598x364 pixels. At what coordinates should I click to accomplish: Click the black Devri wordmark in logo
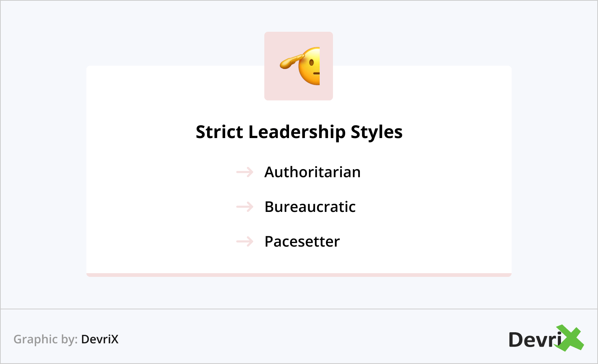point(533,340)
